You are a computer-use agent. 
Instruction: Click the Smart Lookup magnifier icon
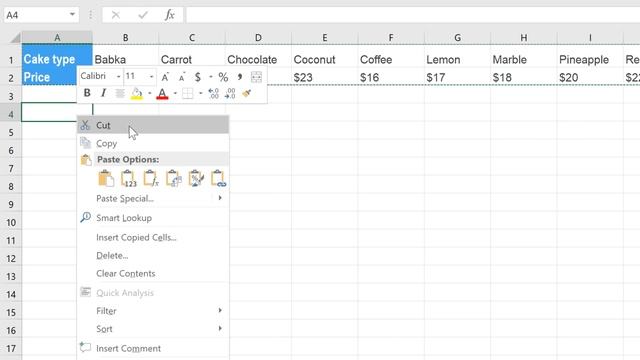[85, 217]
